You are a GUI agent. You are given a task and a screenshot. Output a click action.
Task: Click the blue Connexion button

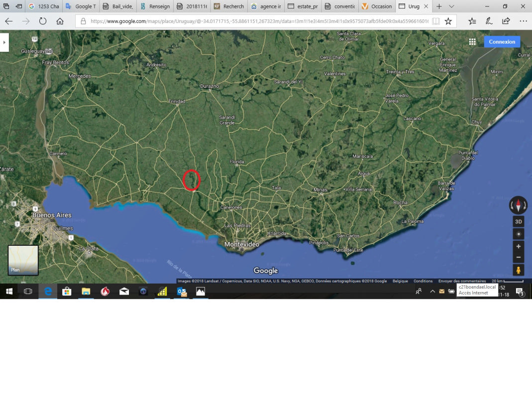point(502,42)
